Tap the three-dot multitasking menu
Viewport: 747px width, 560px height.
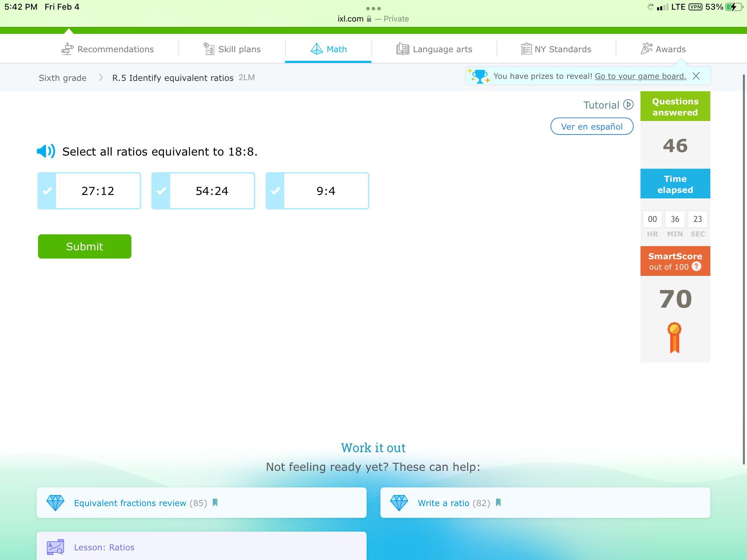pyautogui.click(x=373, y=8)
